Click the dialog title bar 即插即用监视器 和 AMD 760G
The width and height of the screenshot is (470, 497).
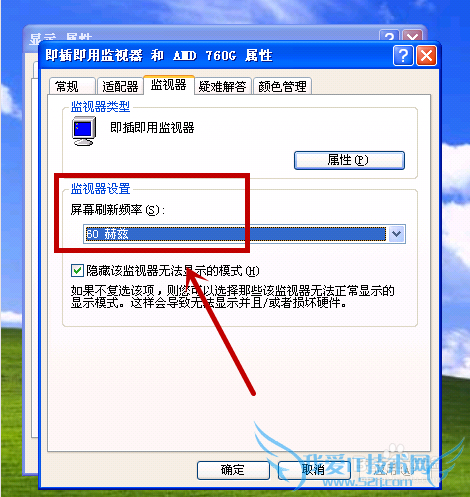coord(159,56)
